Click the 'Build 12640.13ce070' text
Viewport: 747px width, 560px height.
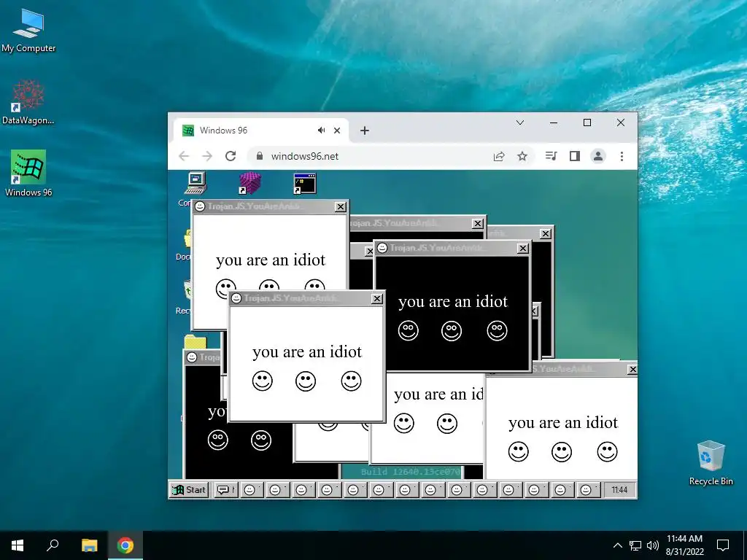click(411, 472)
